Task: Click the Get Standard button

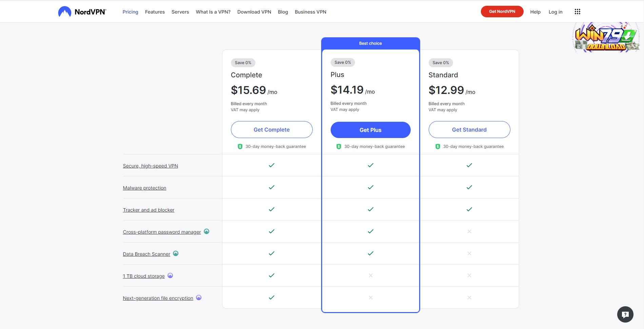Action: click(x=469, y=130)
